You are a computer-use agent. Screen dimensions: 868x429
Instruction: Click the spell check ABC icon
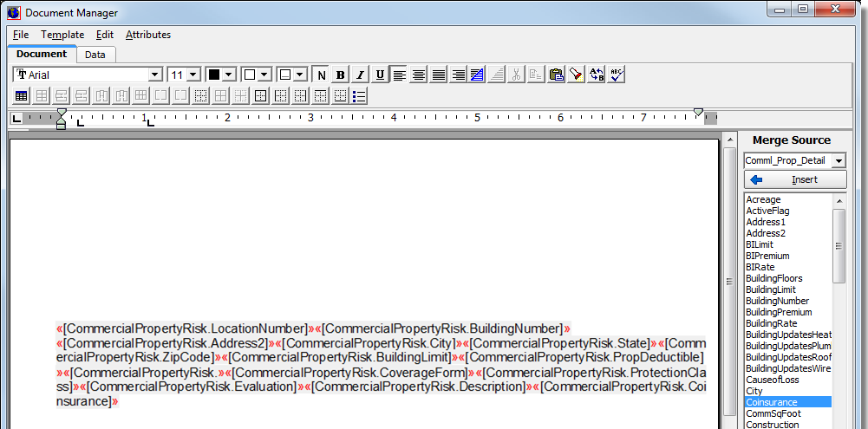pos(617,75)
